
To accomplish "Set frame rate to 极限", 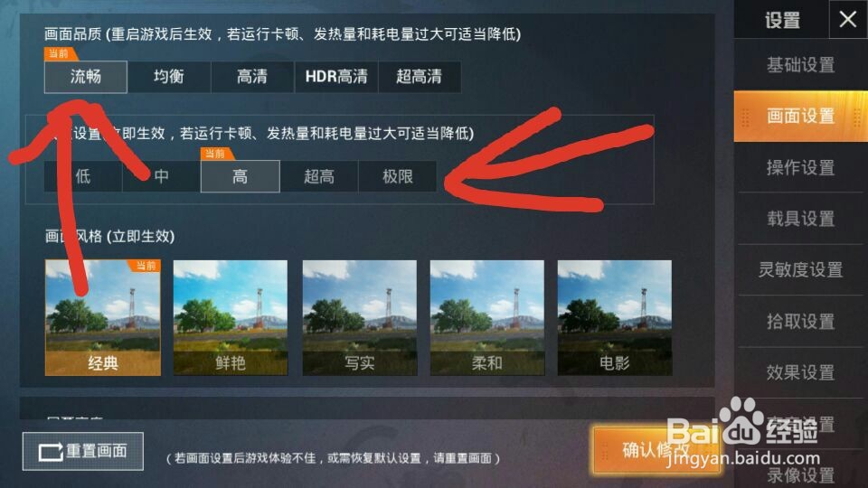I will (398, 176).
